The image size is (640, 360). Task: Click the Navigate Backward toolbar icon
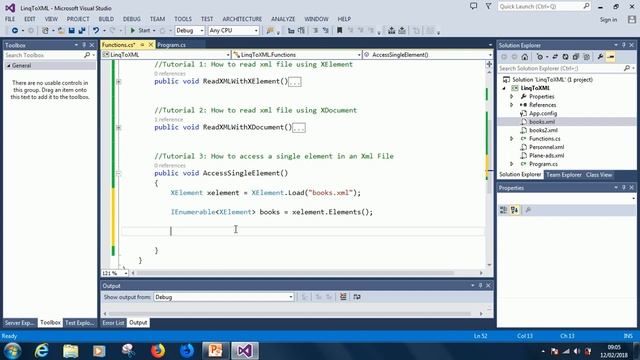coord(14,31)
